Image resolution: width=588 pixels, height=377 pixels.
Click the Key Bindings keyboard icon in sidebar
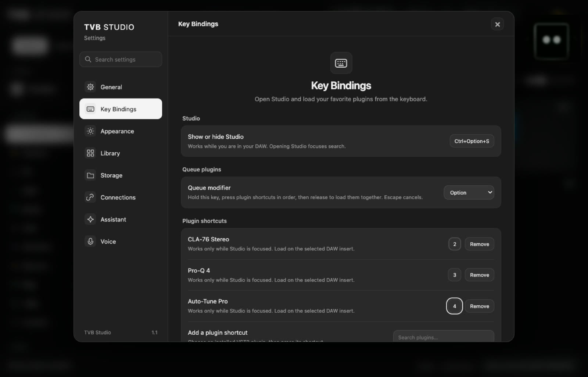(x=90, y=109)
